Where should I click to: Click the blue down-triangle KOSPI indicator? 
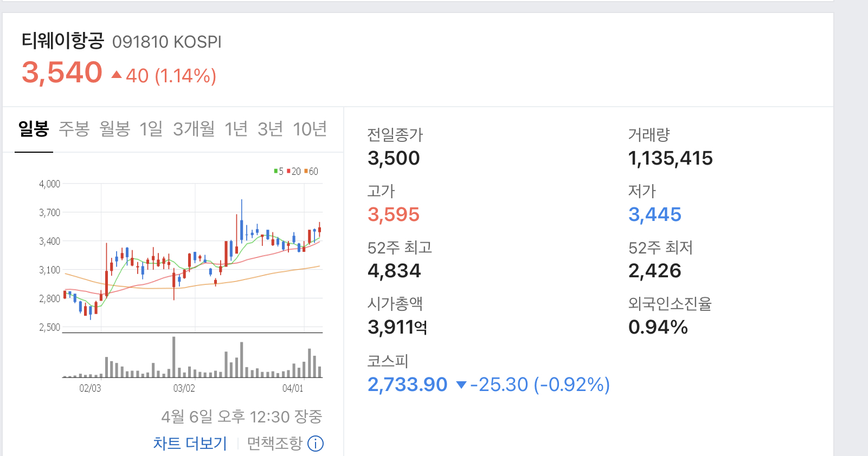point(461,385)
